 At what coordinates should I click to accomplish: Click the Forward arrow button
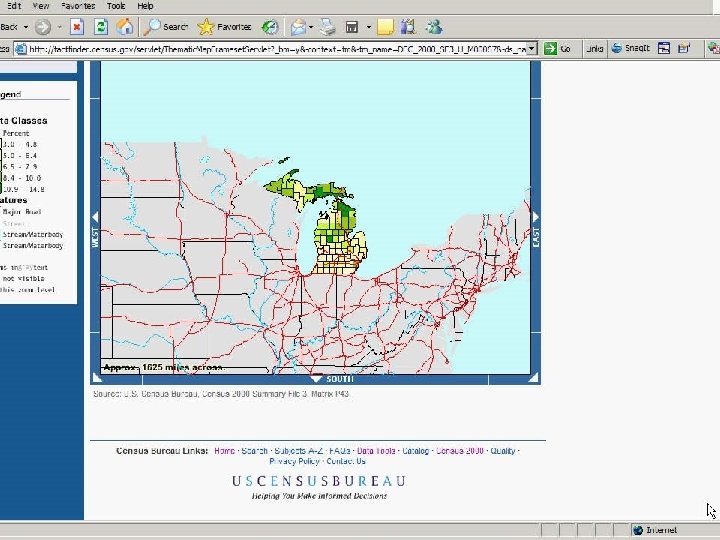click(43, 27)
